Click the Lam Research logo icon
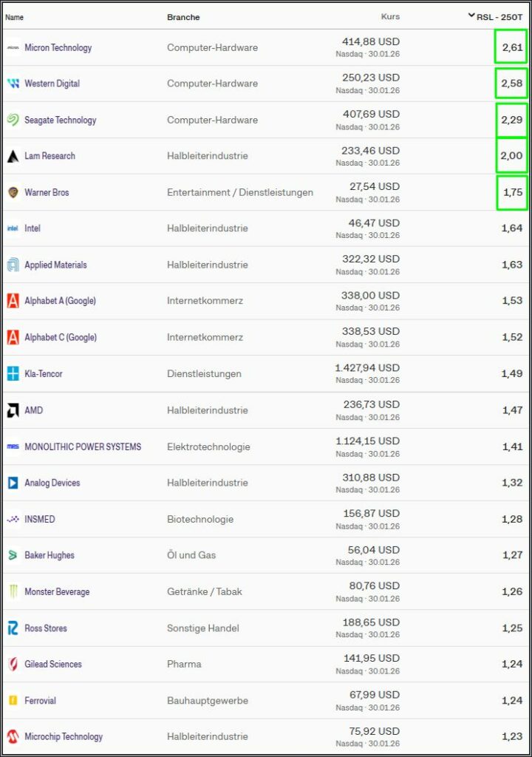The image size is (532, 757). [x=13, y=156]
